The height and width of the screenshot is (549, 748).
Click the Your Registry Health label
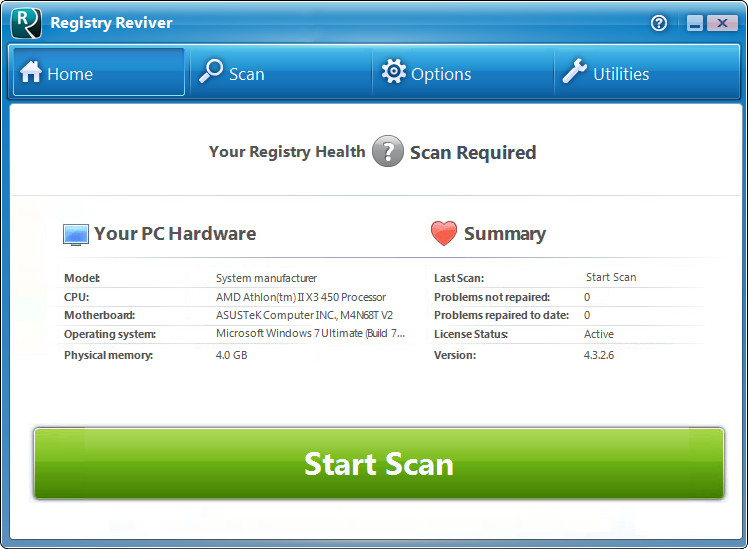point(287,152)
